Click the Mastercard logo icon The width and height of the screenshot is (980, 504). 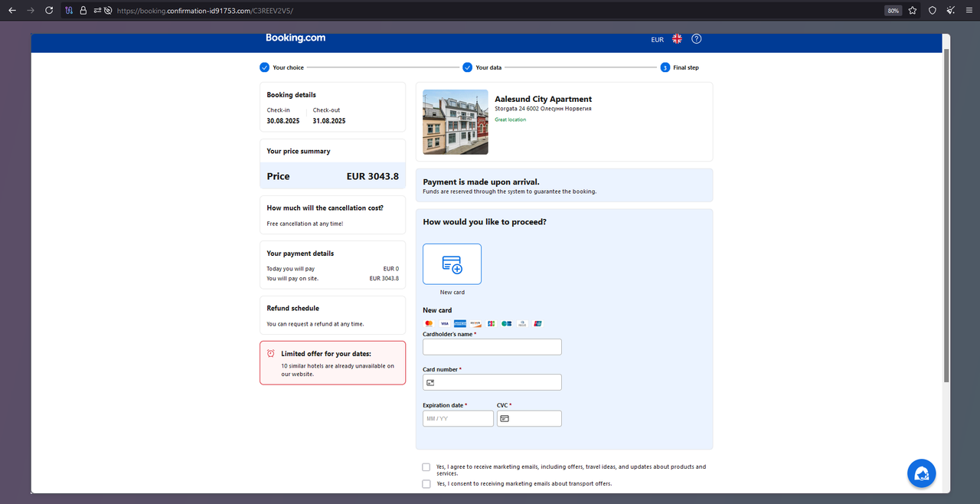pyautogui.click(x=429, y=323)
